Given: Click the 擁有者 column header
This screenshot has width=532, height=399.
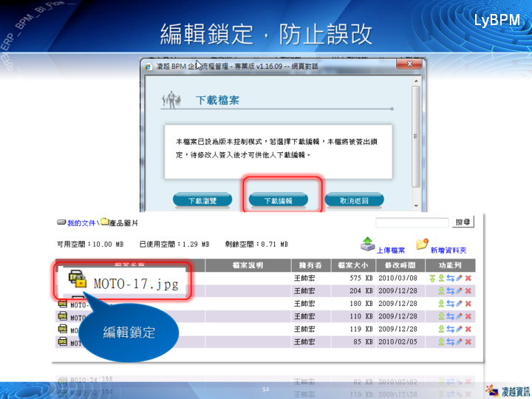Looking at the screenshot, I should tap(310, 265).
